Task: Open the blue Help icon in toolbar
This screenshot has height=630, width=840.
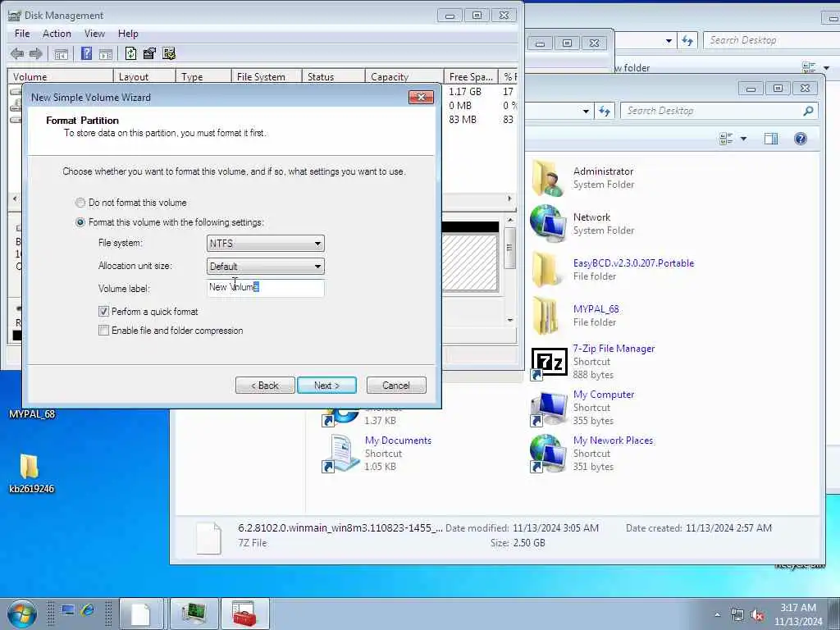Action: 86,53
